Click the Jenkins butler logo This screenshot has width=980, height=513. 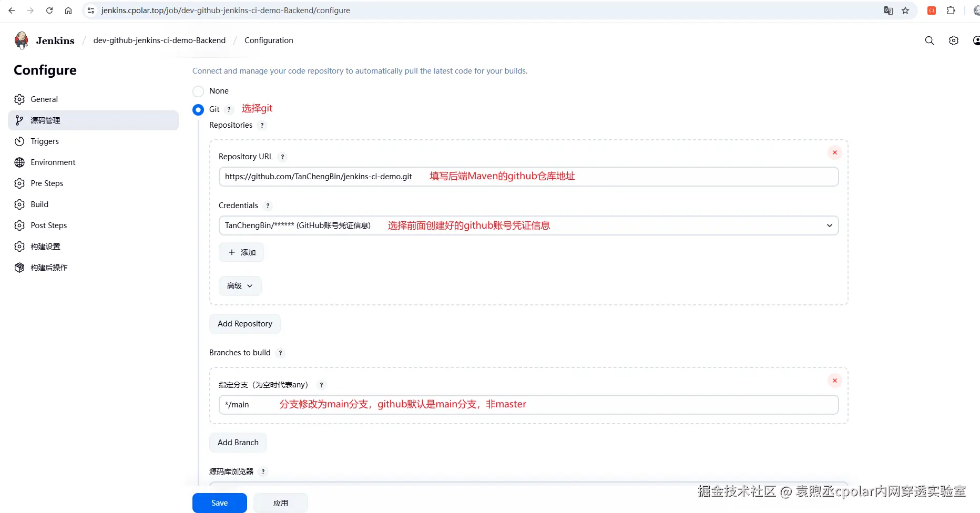[x=22, y=40]
